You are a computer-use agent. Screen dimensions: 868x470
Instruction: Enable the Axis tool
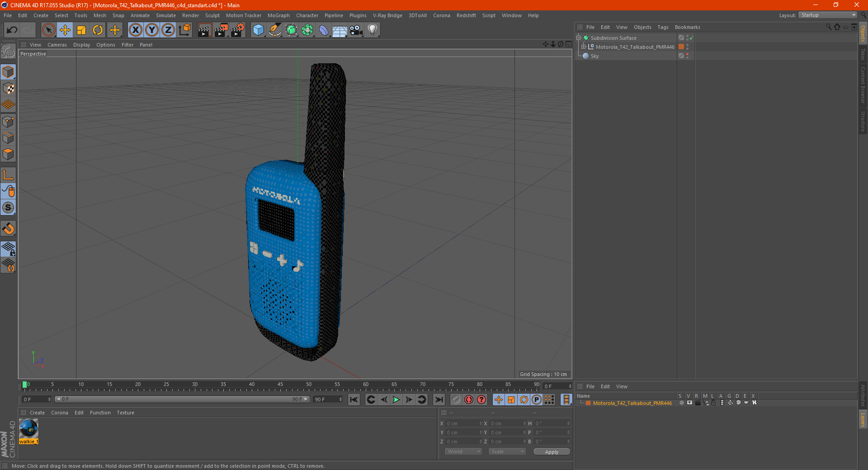8,175
